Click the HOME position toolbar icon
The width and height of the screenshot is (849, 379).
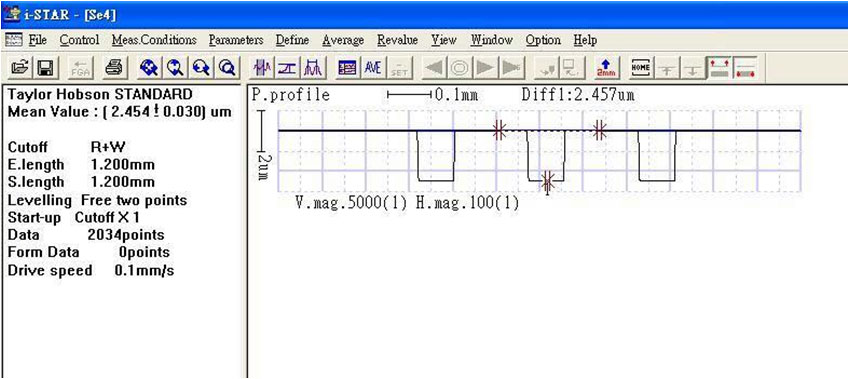coord(639,67)
